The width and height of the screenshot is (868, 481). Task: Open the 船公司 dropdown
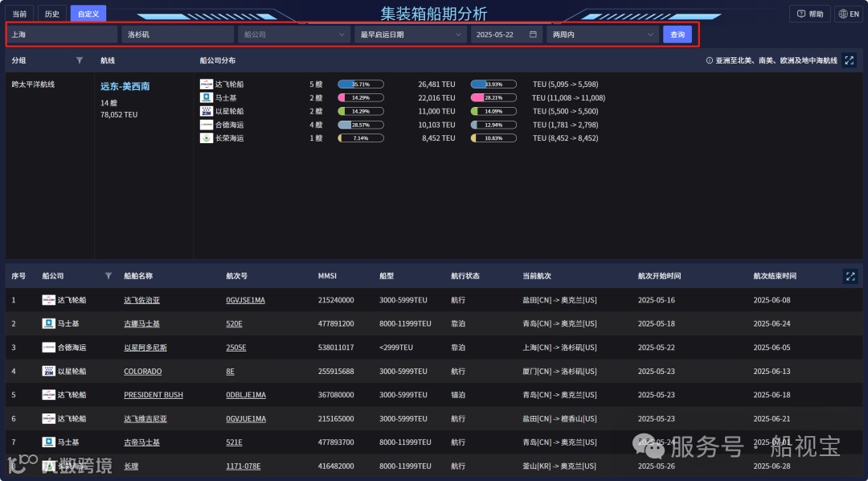tap(294, 35)
